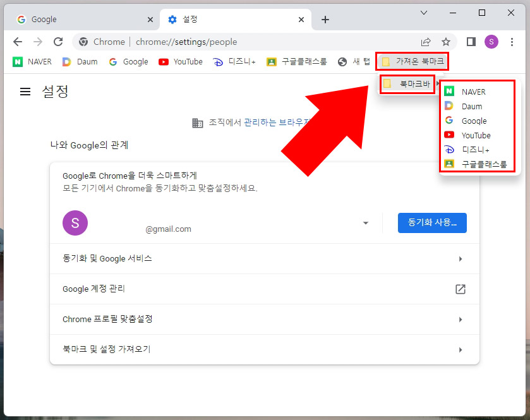
Task: Toggle the settings hamburger menu
Action: (25, 91)
